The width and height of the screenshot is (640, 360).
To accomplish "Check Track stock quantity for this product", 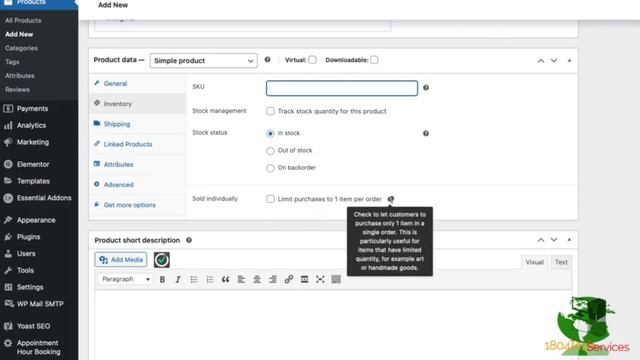I will click(270, 111).
